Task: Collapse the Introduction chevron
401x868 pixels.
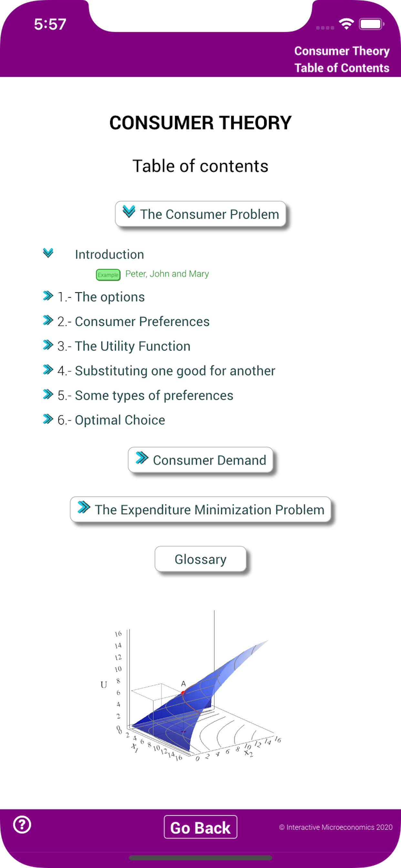Action: coord(48,253)
